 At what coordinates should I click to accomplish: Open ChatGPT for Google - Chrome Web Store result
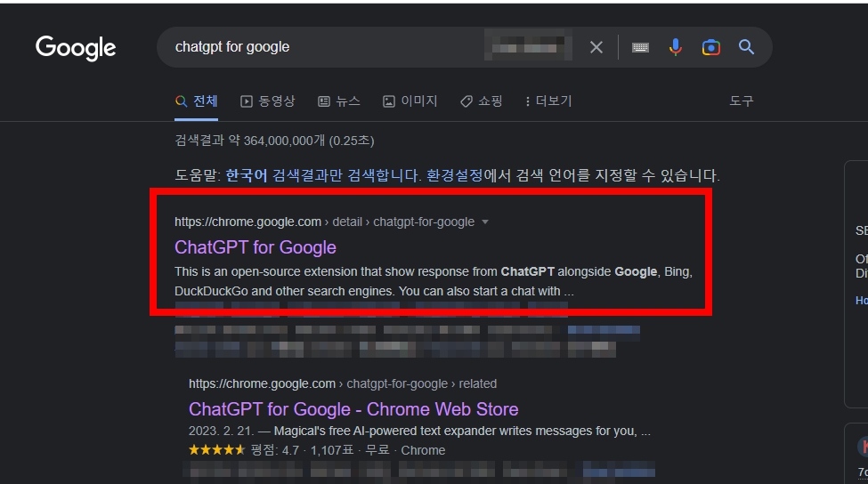coord(353,409)
